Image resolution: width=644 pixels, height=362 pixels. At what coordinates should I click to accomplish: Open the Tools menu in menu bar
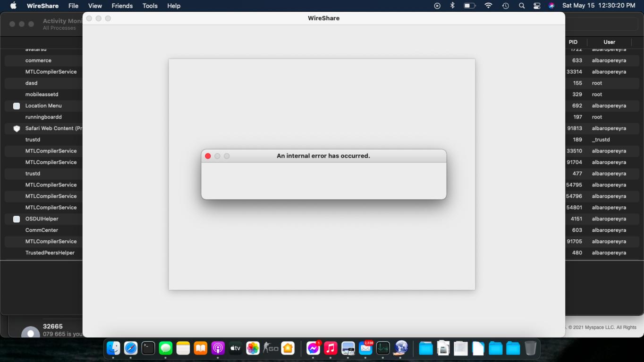(x=150, y=6)
